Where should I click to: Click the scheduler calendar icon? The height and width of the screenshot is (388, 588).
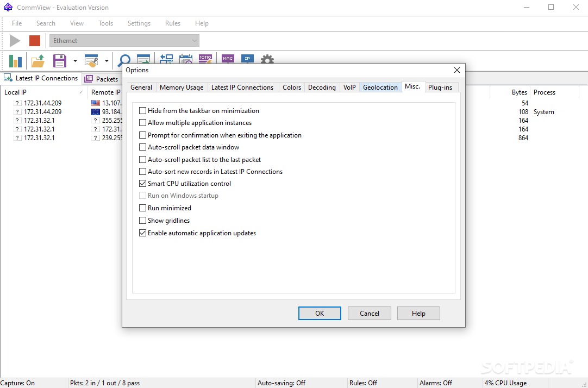[x=186, y=59]
